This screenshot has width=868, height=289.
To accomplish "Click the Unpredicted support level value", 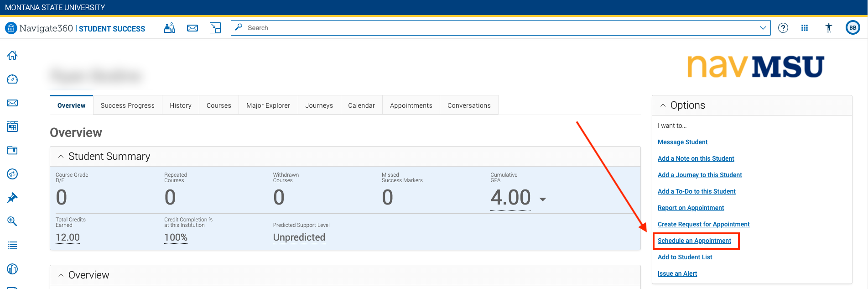I will [299, 237].
